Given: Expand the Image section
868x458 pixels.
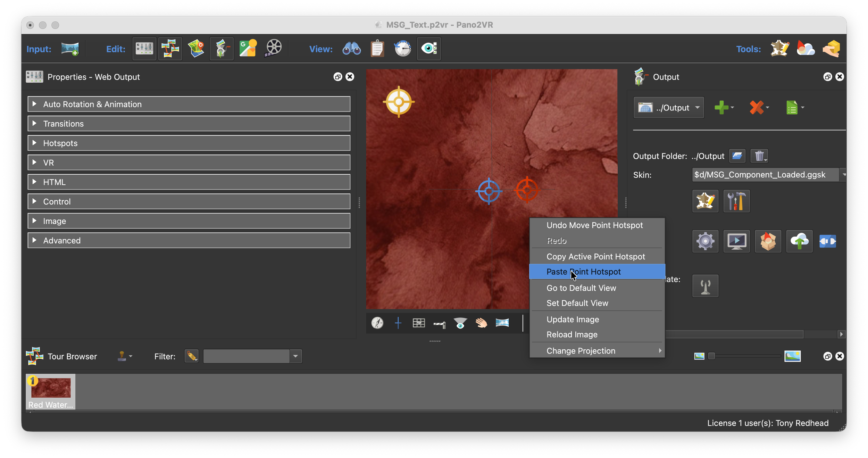Looking at the screenshot, I should [x=189, y=221].
